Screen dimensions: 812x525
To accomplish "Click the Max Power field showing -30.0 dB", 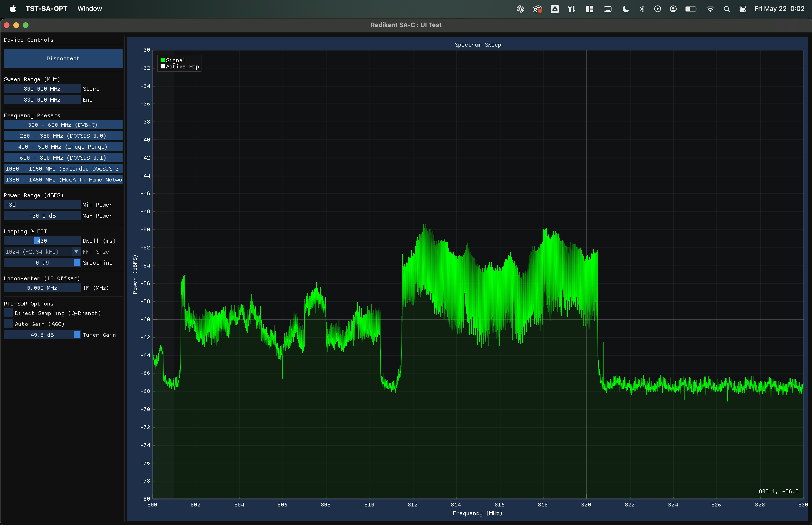I will pos(42,216).
